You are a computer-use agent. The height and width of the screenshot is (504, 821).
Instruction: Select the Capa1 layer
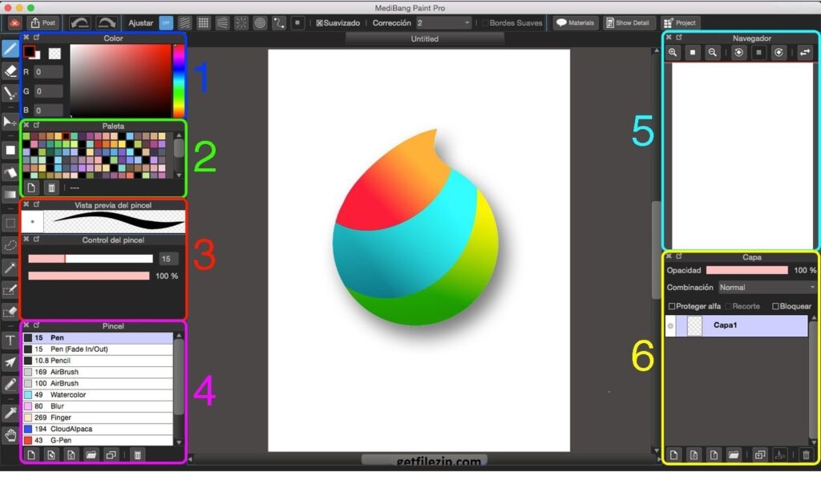pos(736,325)
